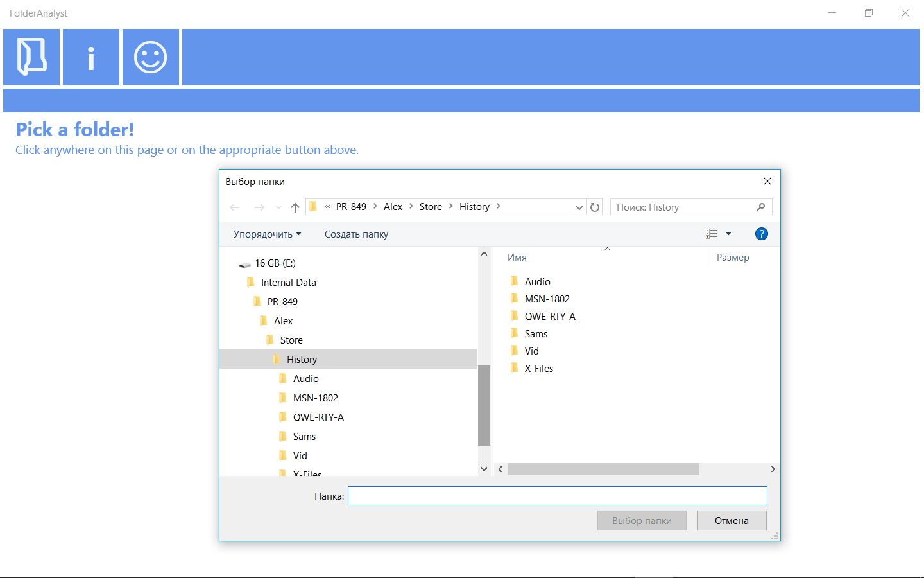The height and width of the screenshot is (578, 924).
Task: Open the view options dropdown arrow
Action: 728,234
